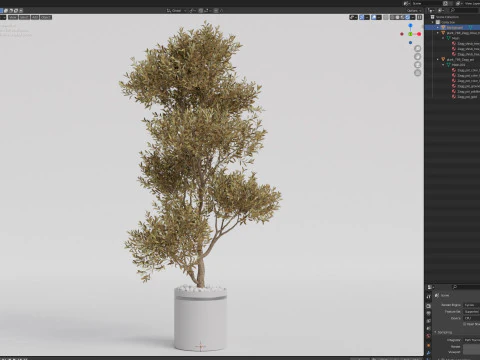
Task: Open the Object menu in the viewport header
Action: [46, 17]
